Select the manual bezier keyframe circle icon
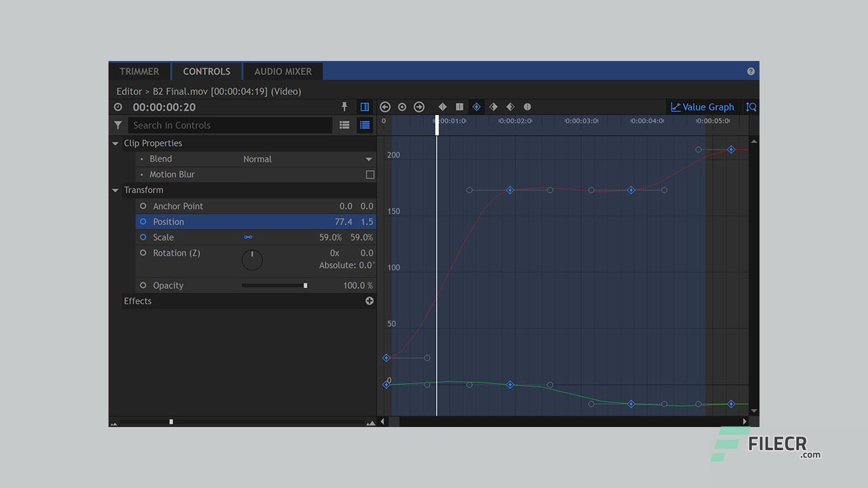 tap(528, 107)
